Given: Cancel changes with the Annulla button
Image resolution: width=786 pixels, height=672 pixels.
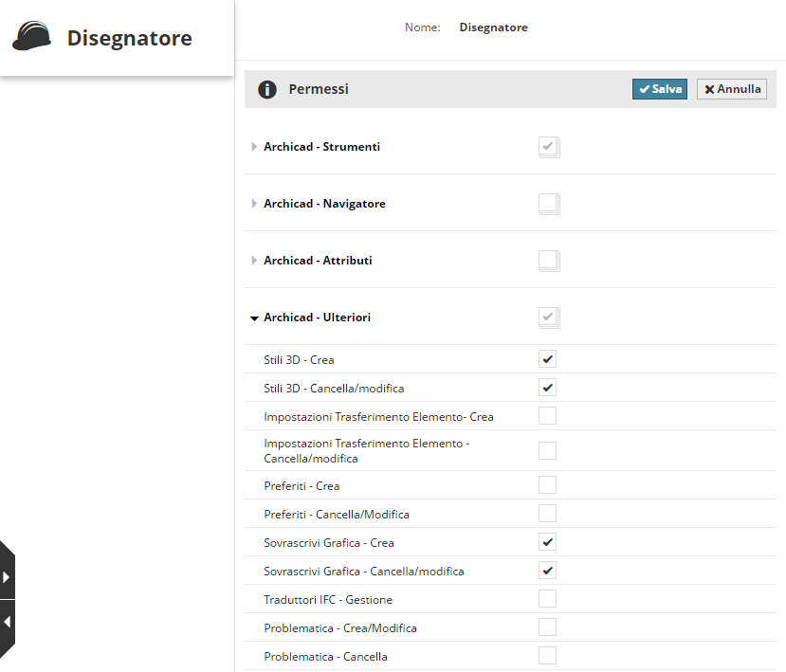Looking at the screenshot, I should 732,89.
